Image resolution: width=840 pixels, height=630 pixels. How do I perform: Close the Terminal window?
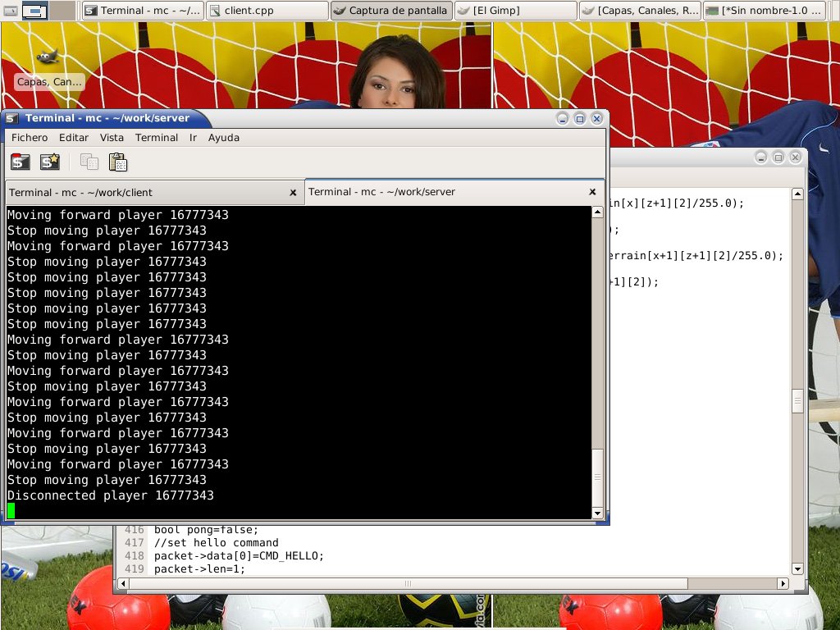597,118
